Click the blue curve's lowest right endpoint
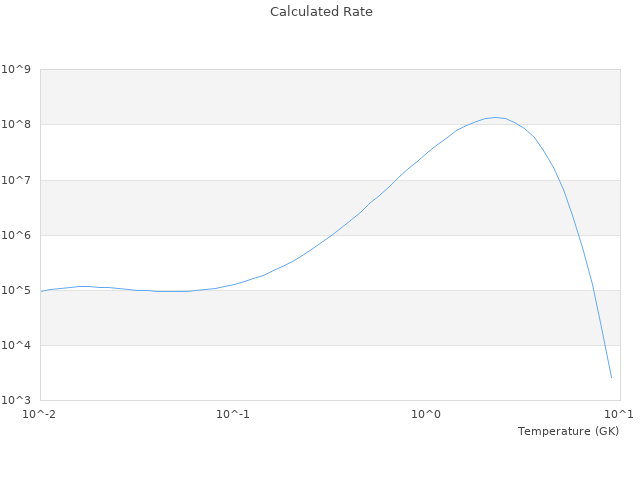Viewport: 640px width, 480px height. [611, 377]
